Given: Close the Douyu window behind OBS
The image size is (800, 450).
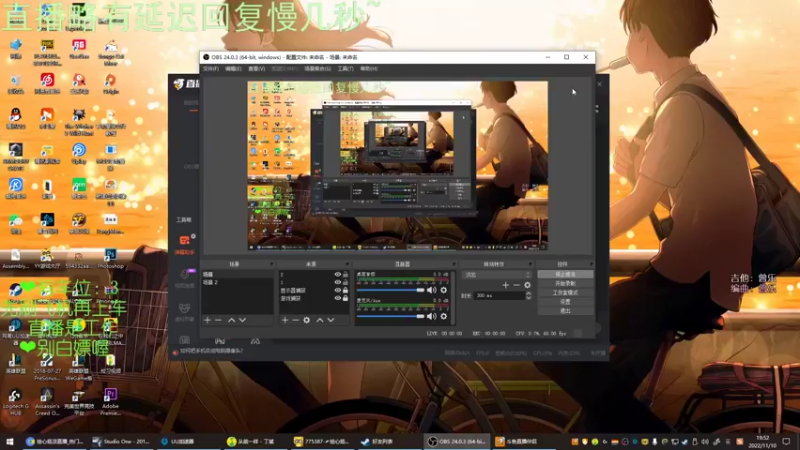Looking at the screenshot, I should (x=600, y=84).
